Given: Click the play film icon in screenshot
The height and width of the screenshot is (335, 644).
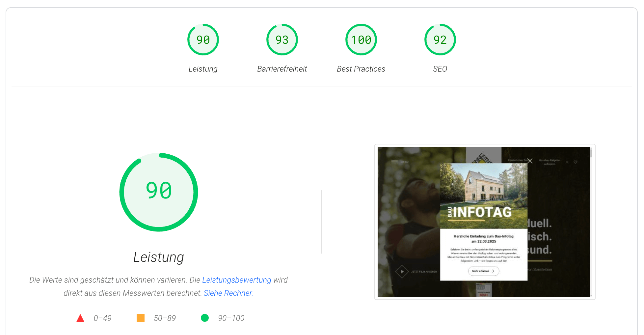Looking at the screenshot, I should (x=402, y=272).
